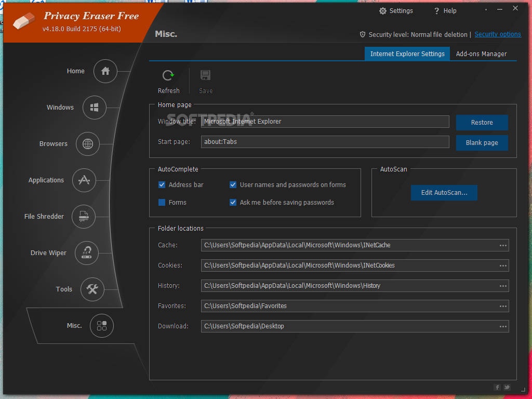532x399 pixels.
Task: Click the Refresh toolbar icon
Action: 168,76
